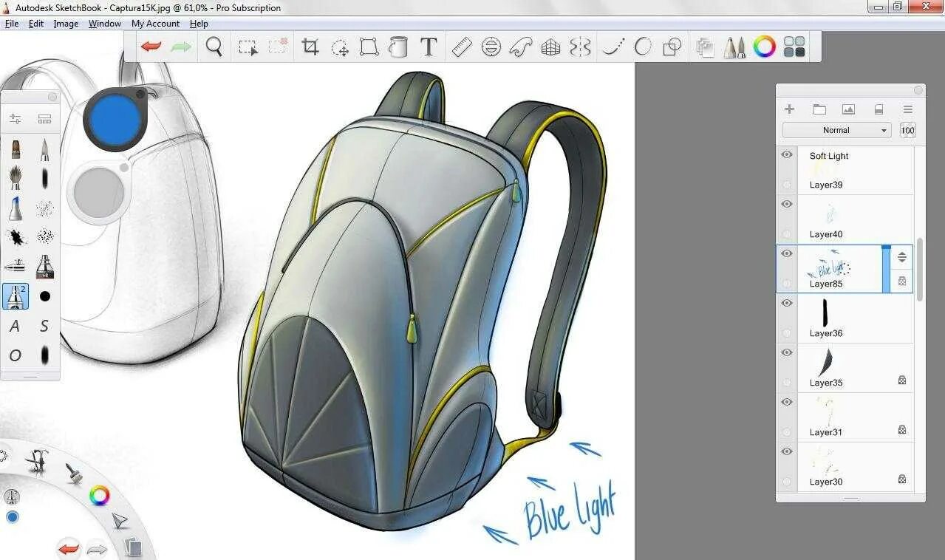Open the Edit menu
The width and height of the screenshot is (945, 560).
[36, 24]
